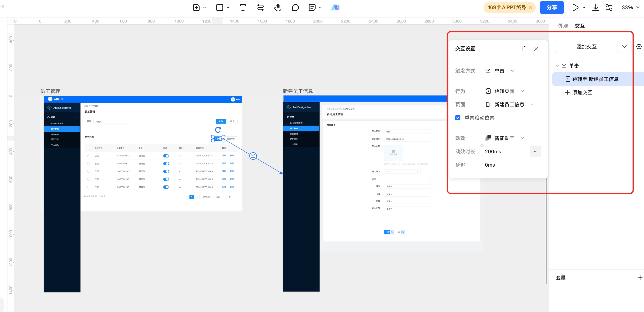Image resolution: width=644 pixels, height=312 pixels.
Task: Click page 1 in the pagination
Action: pos(191,197)
